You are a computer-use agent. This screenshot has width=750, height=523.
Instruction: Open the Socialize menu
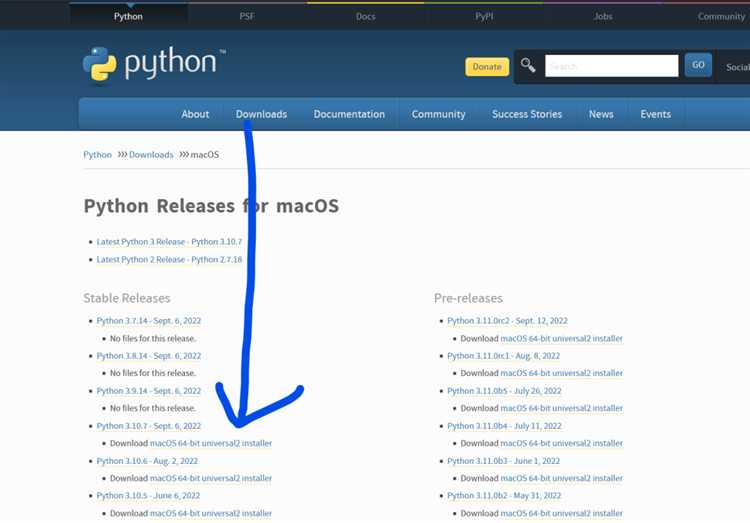tap(737, 67)
